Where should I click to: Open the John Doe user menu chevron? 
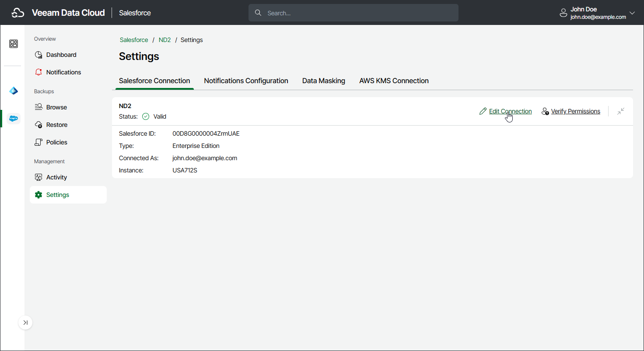click(x=632, y=13)
